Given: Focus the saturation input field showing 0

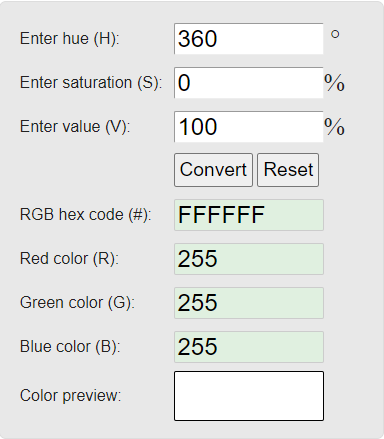Looking at the screenshot, I should pos(249,83).
